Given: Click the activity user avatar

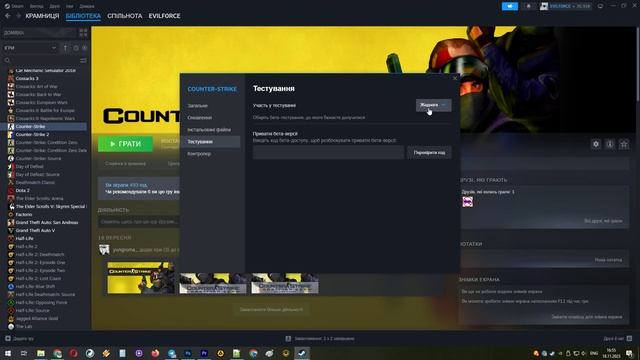Looking at the screenshot, I should pyautogui.click(x=104, y=249).
